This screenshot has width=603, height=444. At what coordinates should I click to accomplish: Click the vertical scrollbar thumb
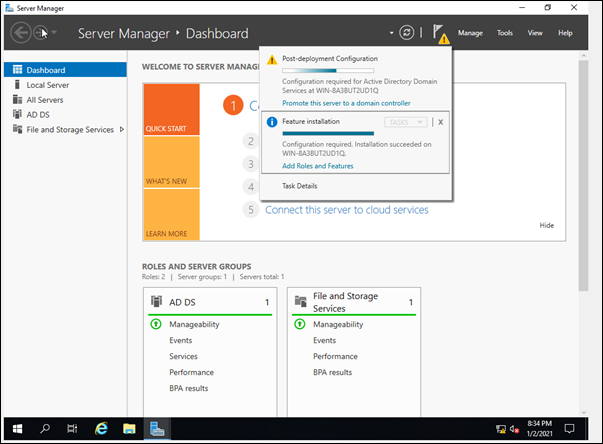point(583,176)
